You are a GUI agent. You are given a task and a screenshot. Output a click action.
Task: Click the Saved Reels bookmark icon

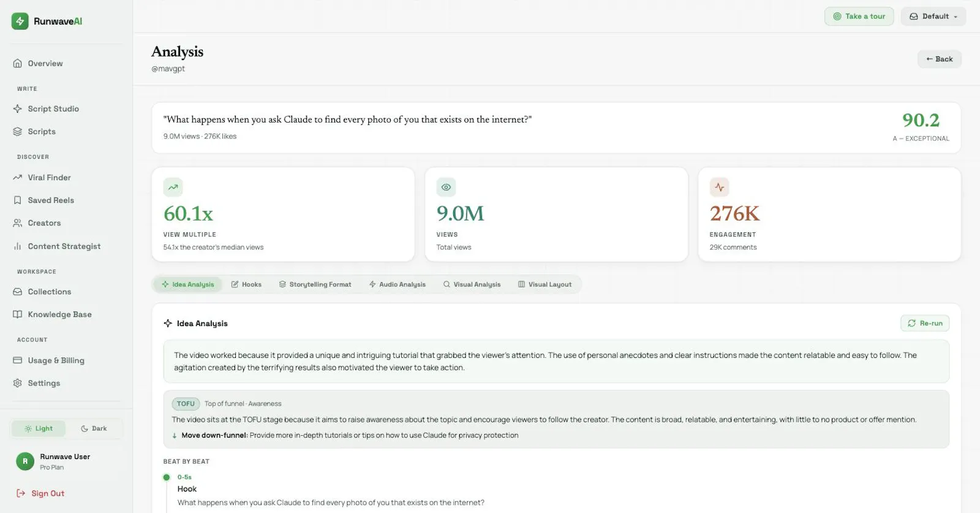point(18,200)
